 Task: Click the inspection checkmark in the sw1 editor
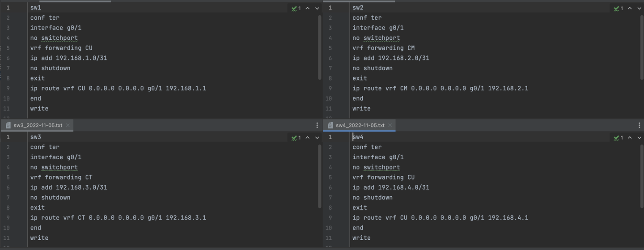point(296,8)
